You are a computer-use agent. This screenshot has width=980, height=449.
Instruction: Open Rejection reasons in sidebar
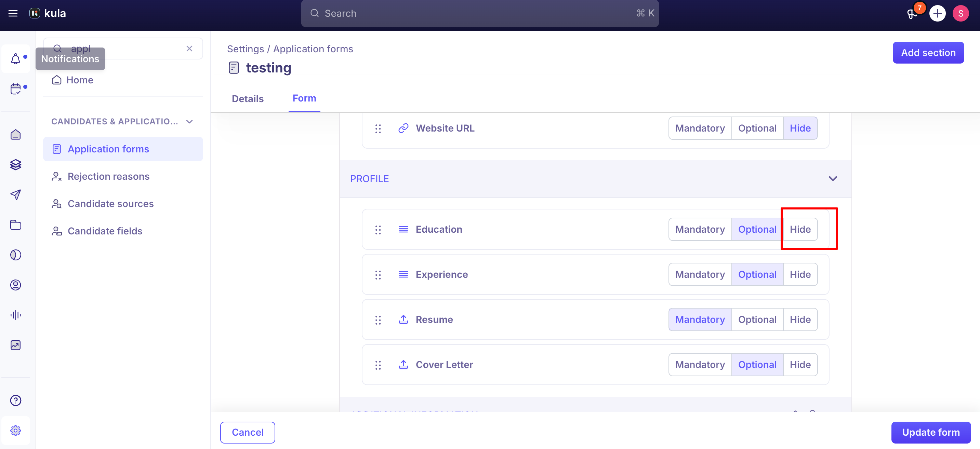[123, 176]
